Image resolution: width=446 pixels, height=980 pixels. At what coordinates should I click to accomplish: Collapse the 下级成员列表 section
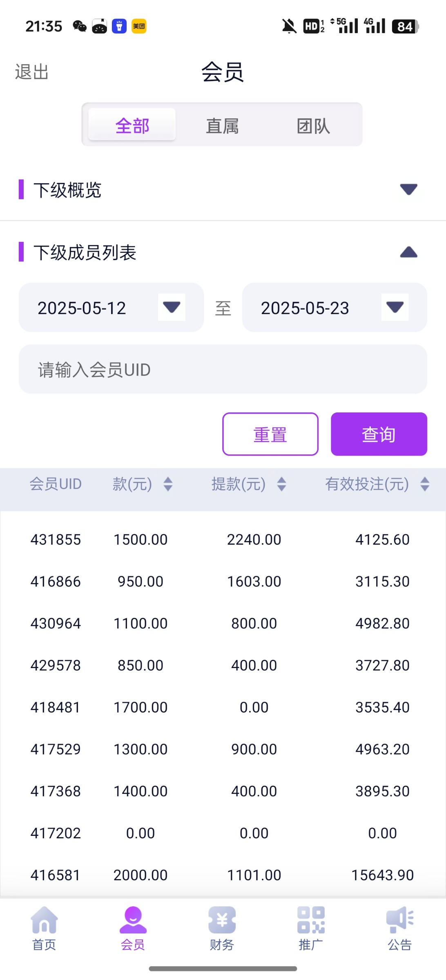click(408, 252)
